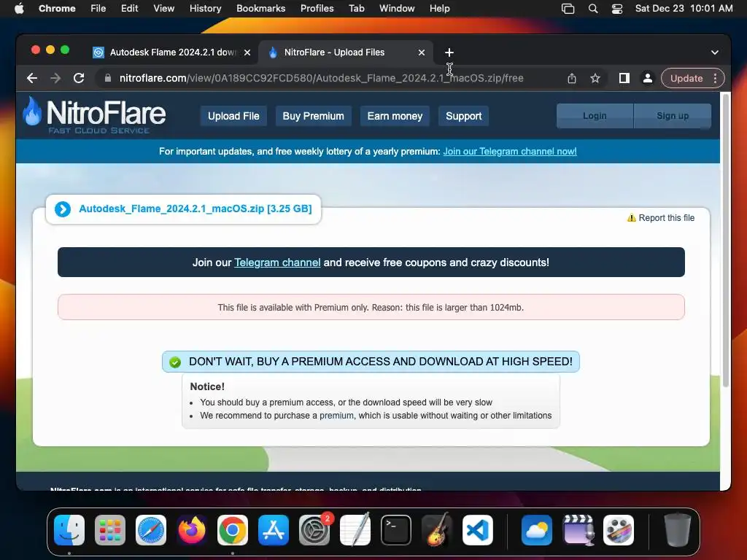
Task: Click the DON'T WAIT, BUY A PREMIUM banner
Action: coord(371,362)
